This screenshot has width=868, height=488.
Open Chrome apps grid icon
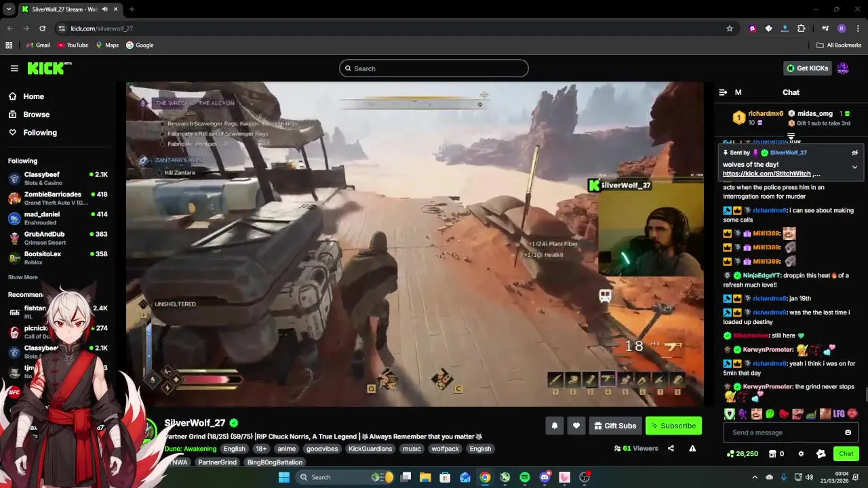click(x=9, y=45)
